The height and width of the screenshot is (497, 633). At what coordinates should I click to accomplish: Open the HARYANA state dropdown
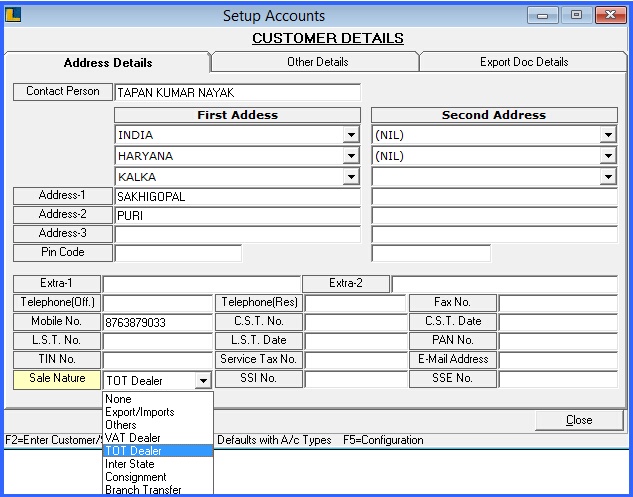tap(351, 156)
